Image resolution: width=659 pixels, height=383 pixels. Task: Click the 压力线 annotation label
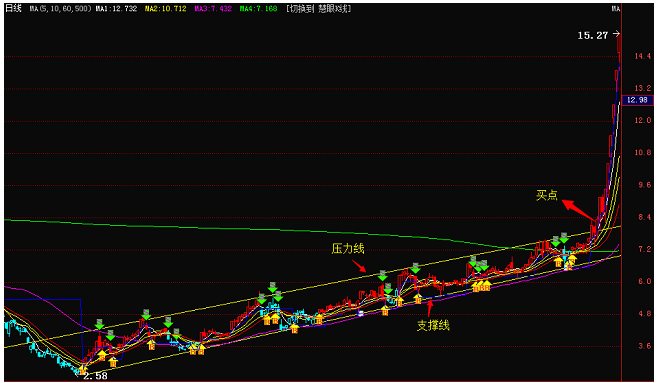[348, 248]
